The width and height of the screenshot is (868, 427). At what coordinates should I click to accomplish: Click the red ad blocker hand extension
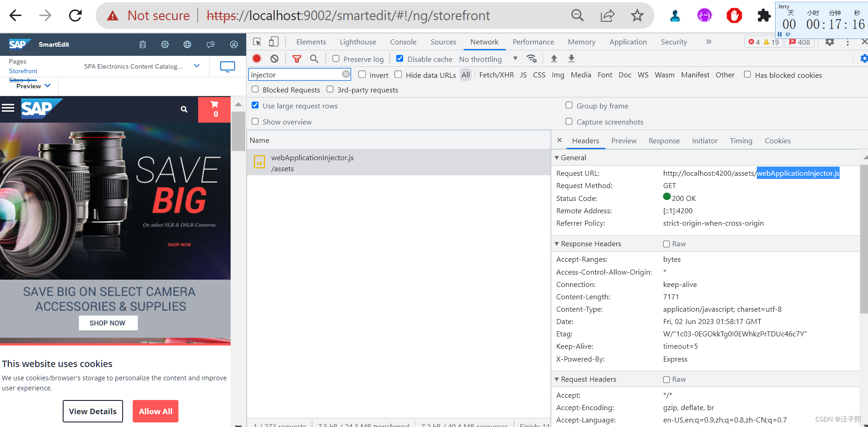tap(734, 16)
